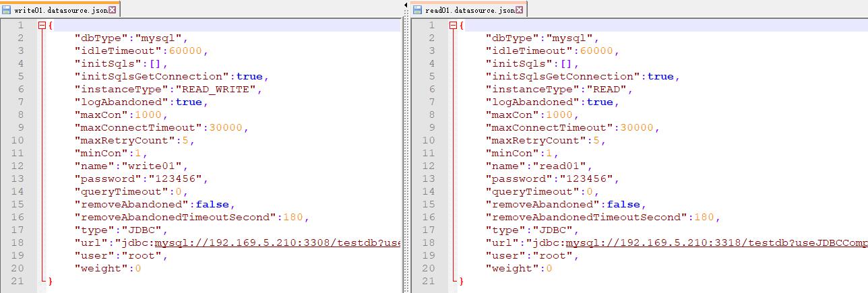Collapse the JSON block in write01 editor

click(x=42, y=26)
